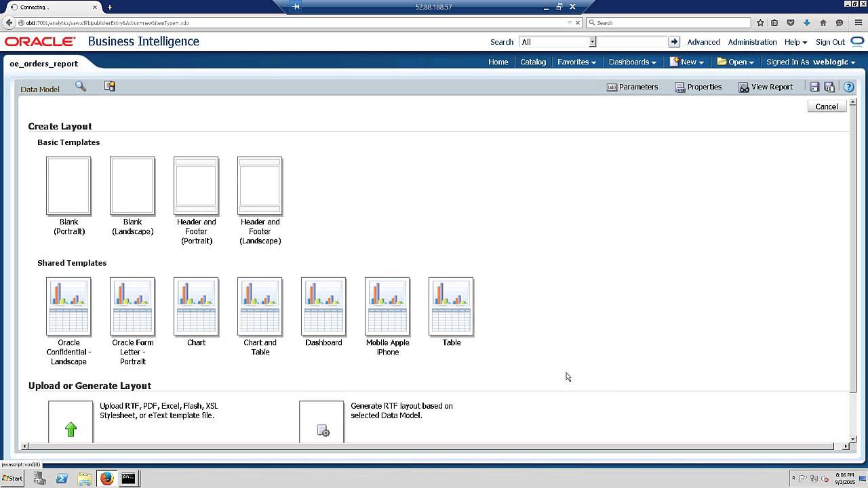Click the add-layout icon next to the magnifier
This screenshot has height=488, width=868.
tap(110, 86)
